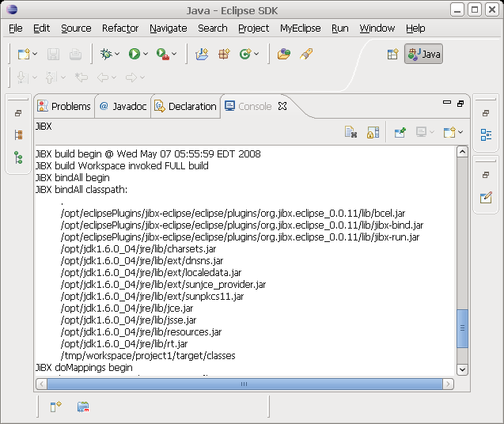Click the console vertical scrollbar thumb
This screenshot has height=424, width=504.
point(462,328)
